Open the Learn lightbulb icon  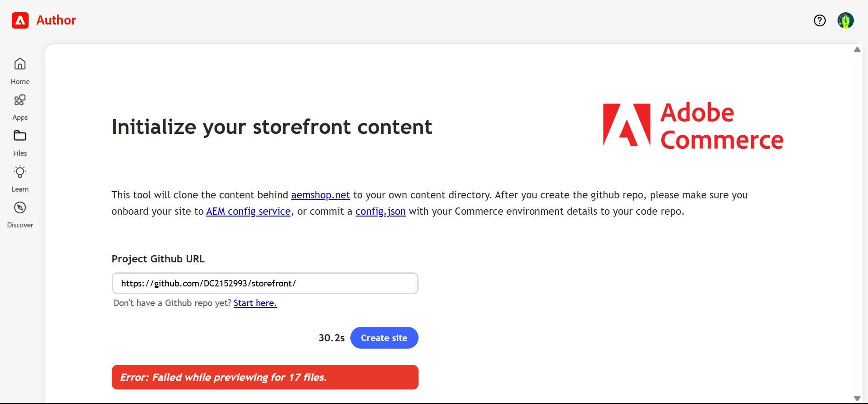(x=20, y=172)
